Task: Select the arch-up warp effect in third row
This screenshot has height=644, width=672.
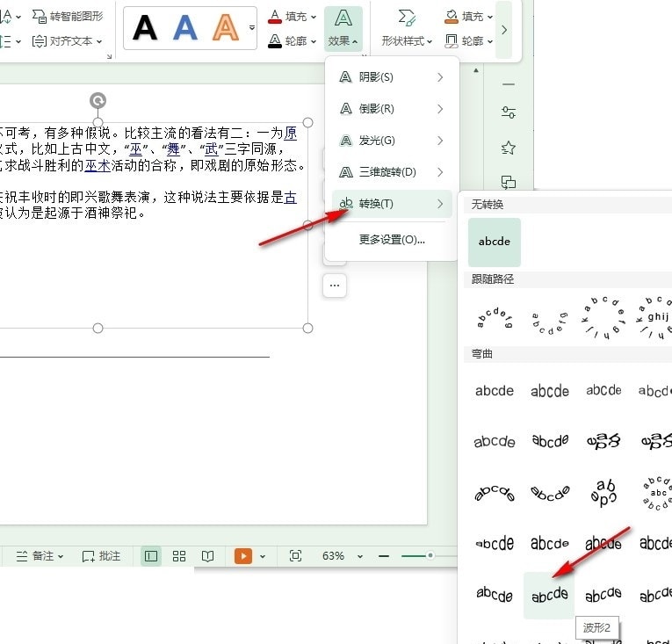Action: (495, 493)
